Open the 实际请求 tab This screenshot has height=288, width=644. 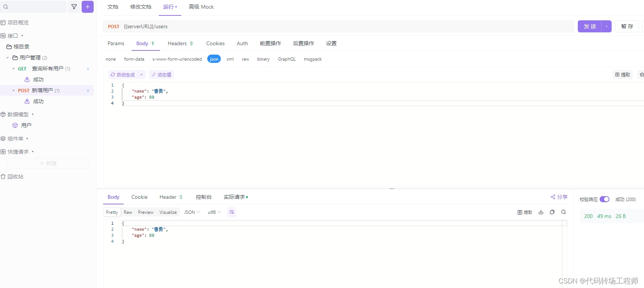tap(235, 197)
